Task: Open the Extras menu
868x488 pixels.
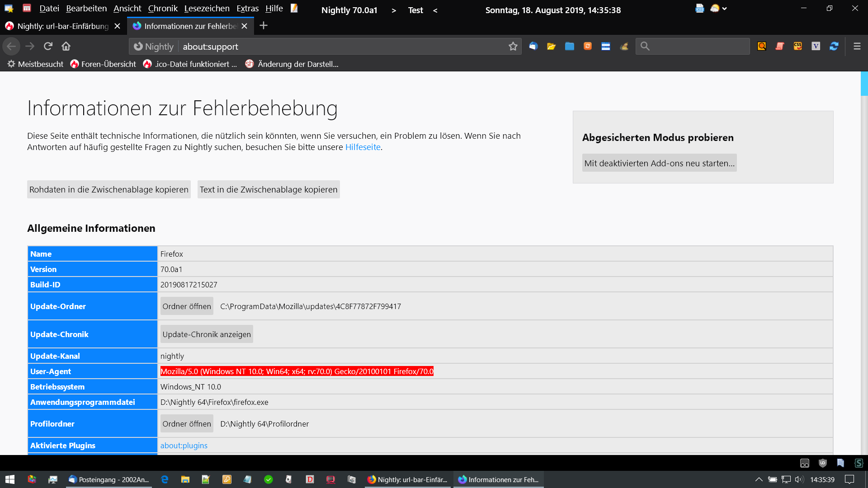Action: [247, 9]
